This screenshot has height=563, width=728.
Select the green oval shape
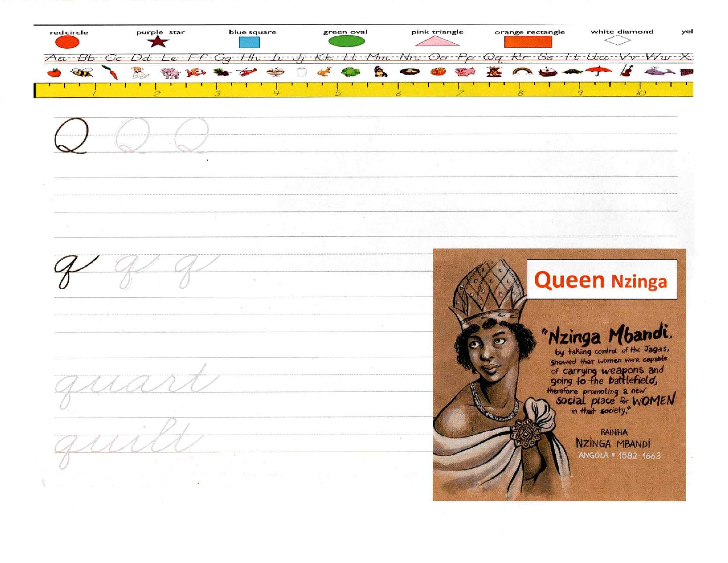346,41
